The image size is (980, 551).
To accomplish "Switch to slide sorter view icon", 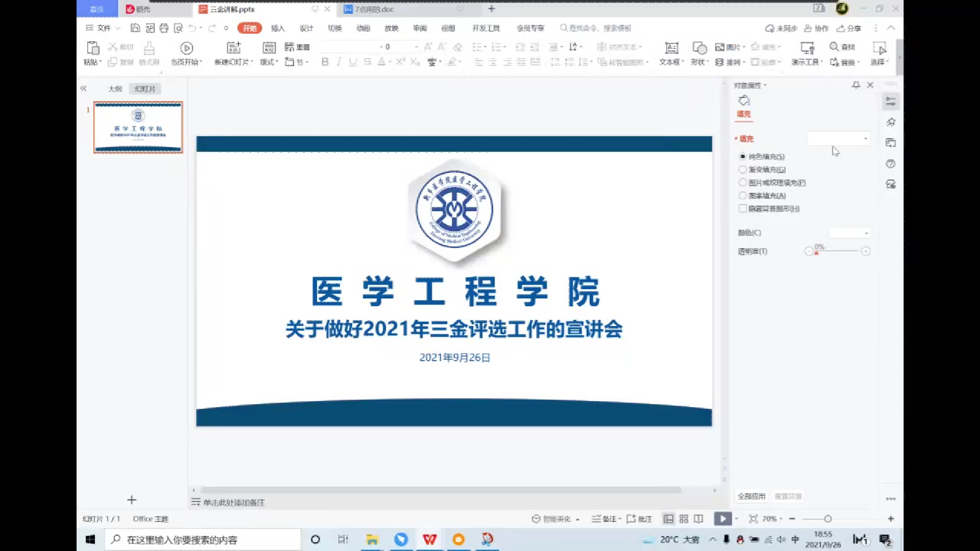I will coord(684,519).
